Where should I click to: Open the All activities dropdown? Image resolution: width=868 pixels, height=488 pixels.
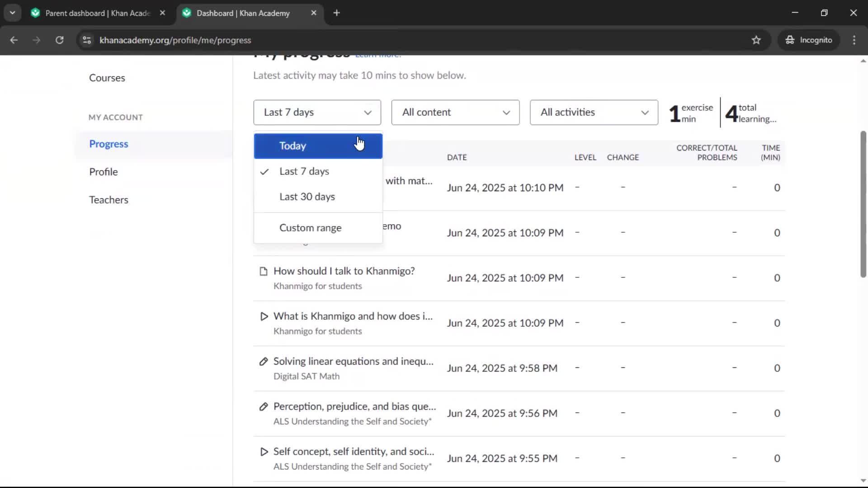point(594,113)
